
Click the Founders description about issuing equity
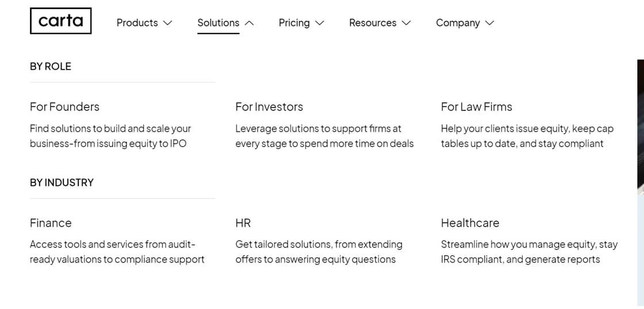pos(110,136)
